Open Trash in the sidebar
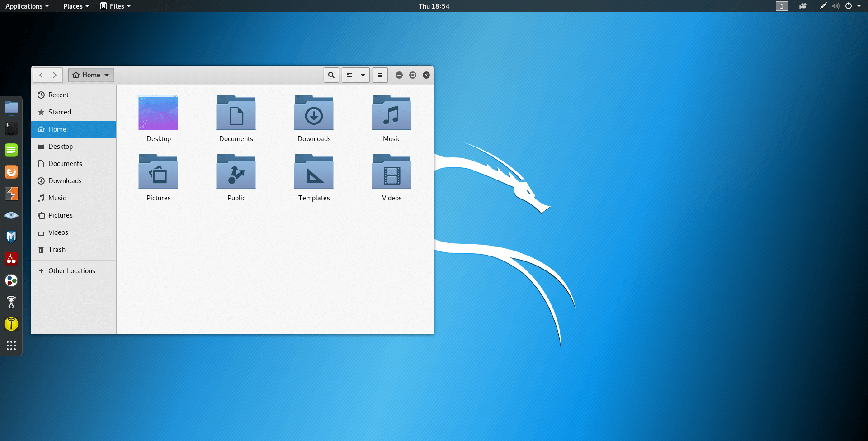This screenshot has width=868, height=441. coord(74,250)
